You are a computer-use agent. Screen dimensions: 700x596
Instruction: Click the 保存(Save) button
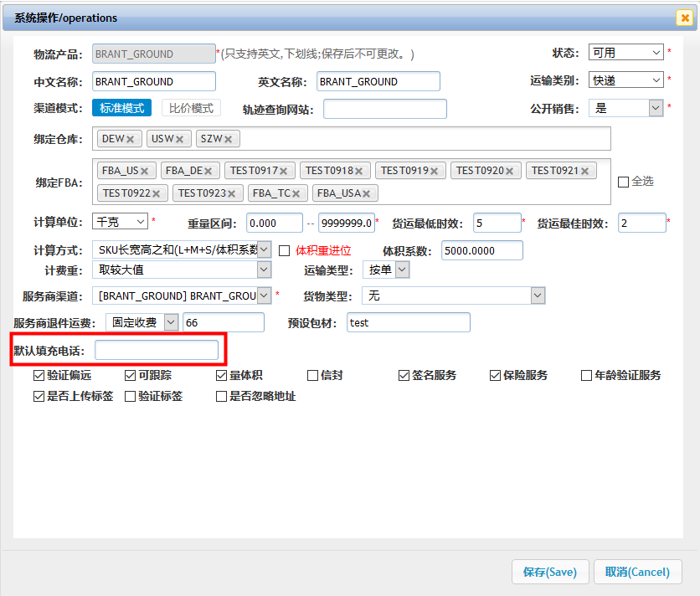(x=549, y=572)
